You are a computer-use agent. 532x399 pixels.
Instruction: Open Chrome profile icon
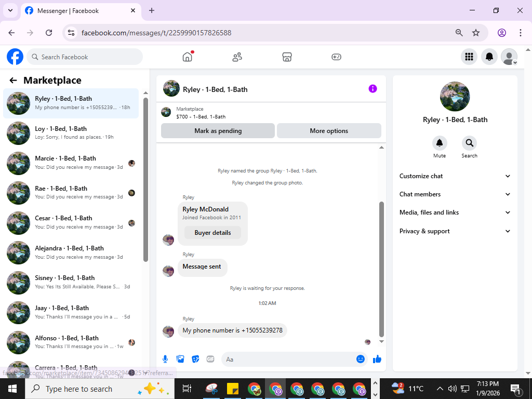pos(502,33)
